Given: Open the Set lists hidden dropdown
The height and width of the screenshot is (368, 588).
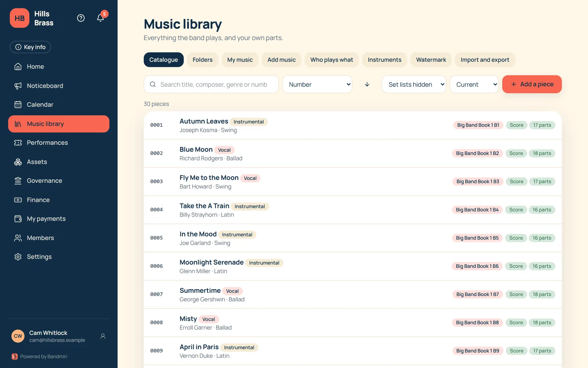Looking at the screenshot, I should (x=414, y=84).
